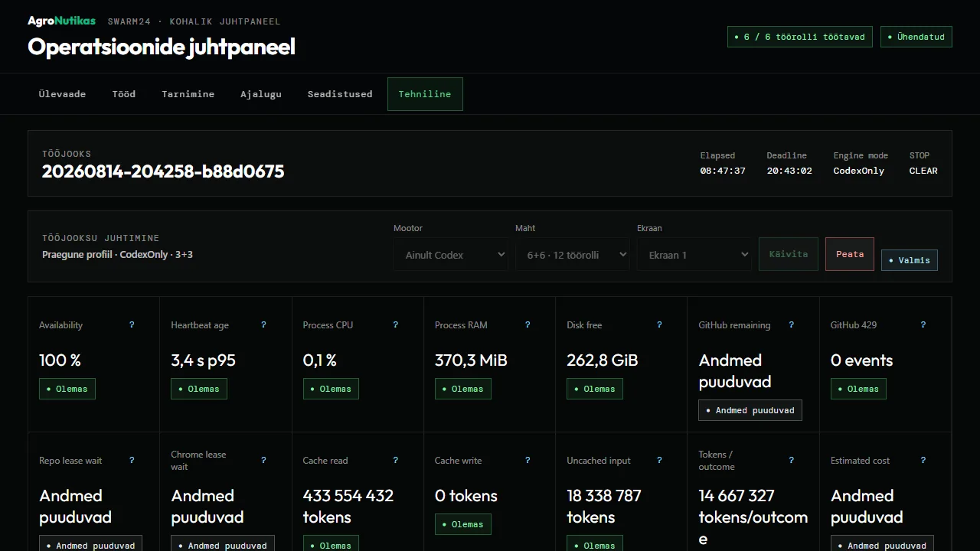Click Andmed puuduvad badge under GitHub remaining
Viewport: 980px width, 551px height.
[x=750, y=410]
